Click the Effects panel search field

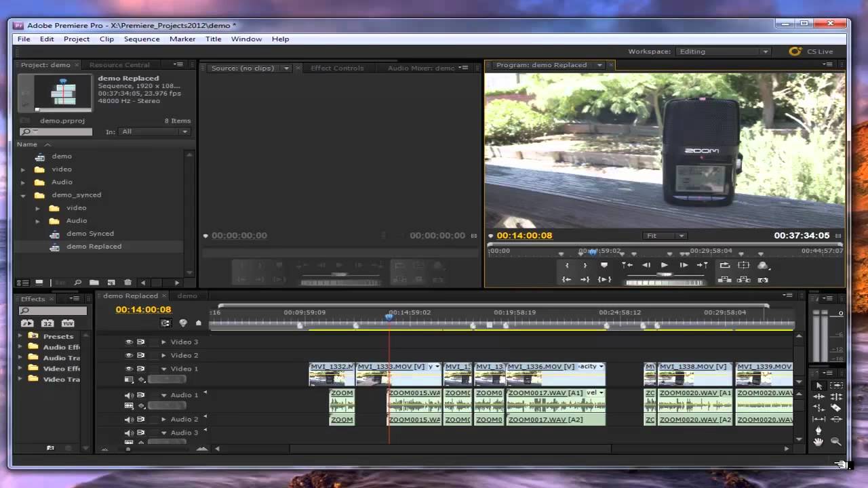pos(53,311)
